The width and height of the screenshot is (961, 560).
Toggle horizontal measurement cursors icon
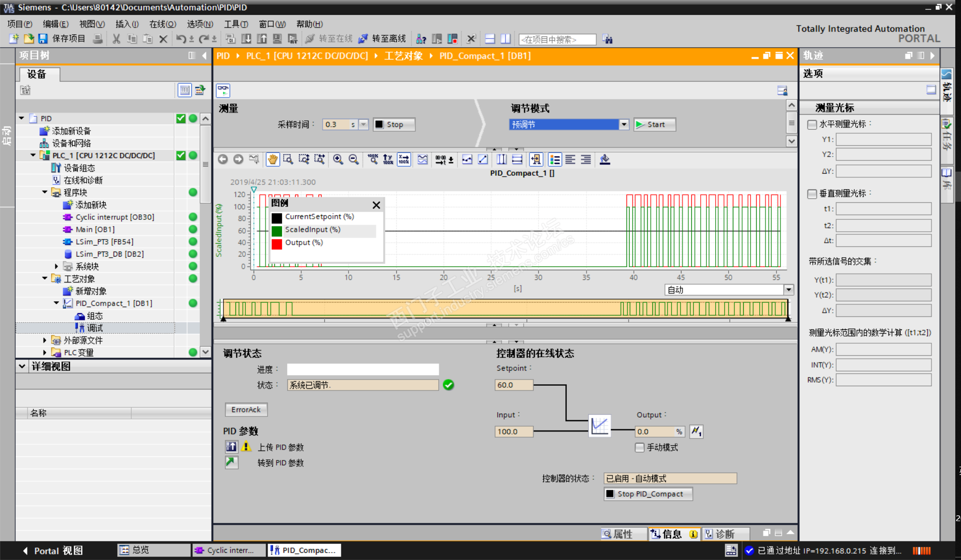(517, 160)
